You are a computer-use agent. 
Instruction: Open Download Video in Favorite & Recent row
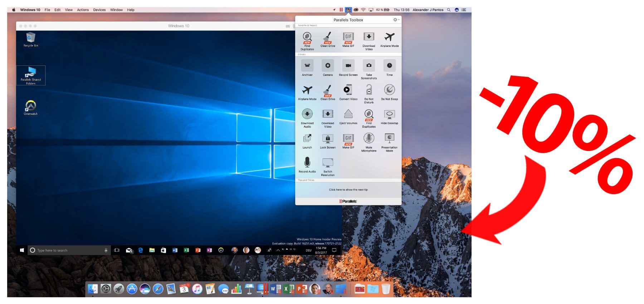point(369,41)
